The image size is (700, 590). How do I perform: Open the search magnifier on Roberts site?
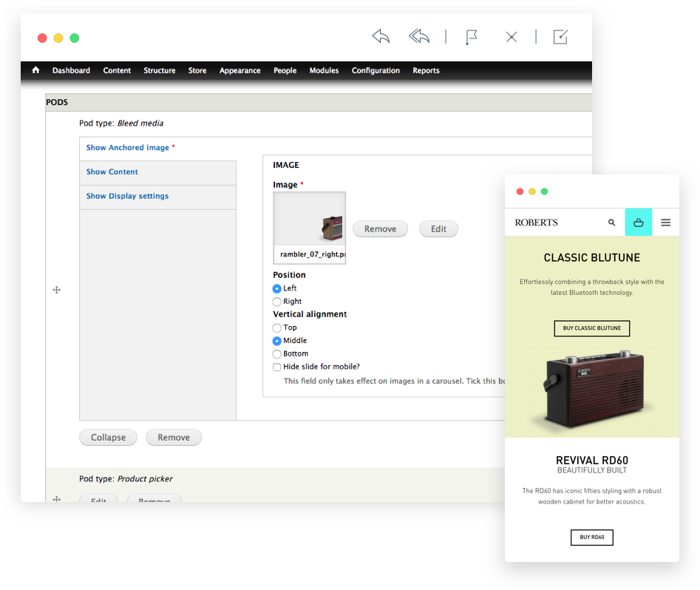(x=612, y=223)
